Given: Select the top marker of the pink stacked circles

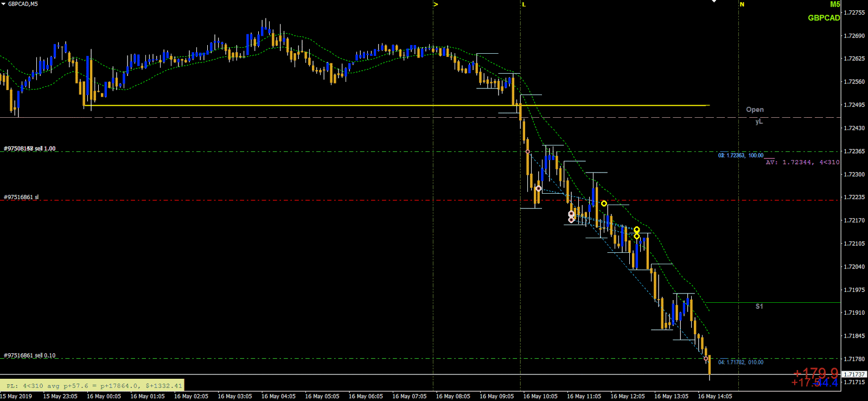Looking at the screenshot, I should (x=571, y=214).
